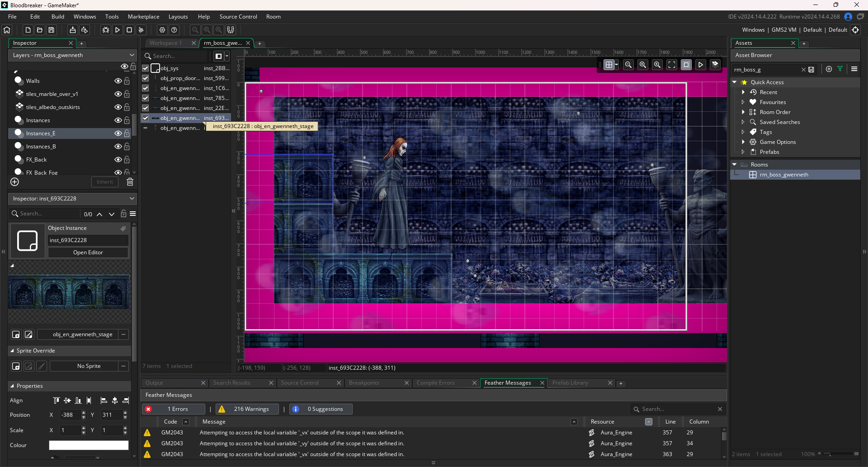The image size is (868, 467).
Task: Expand the Recent item in Quick Access
Action: pos(743,92)
